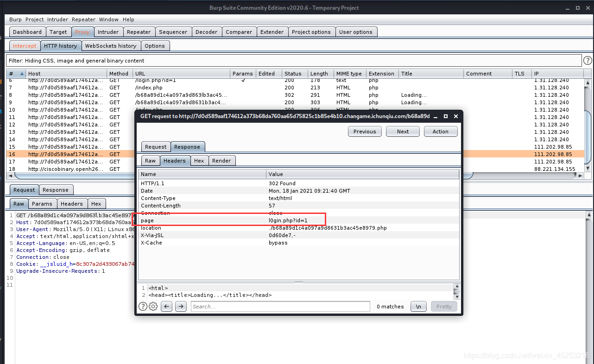Switch dialog view to Render tab

[221, 161]
